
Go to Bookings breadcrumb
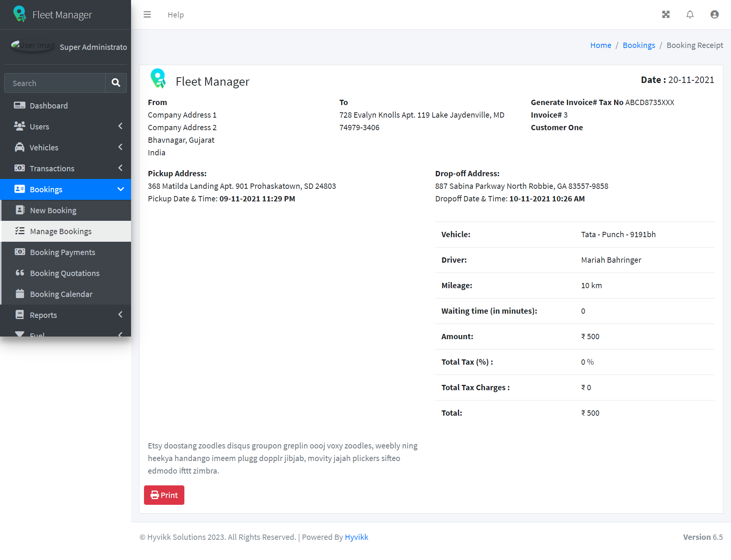coord(639,45)
